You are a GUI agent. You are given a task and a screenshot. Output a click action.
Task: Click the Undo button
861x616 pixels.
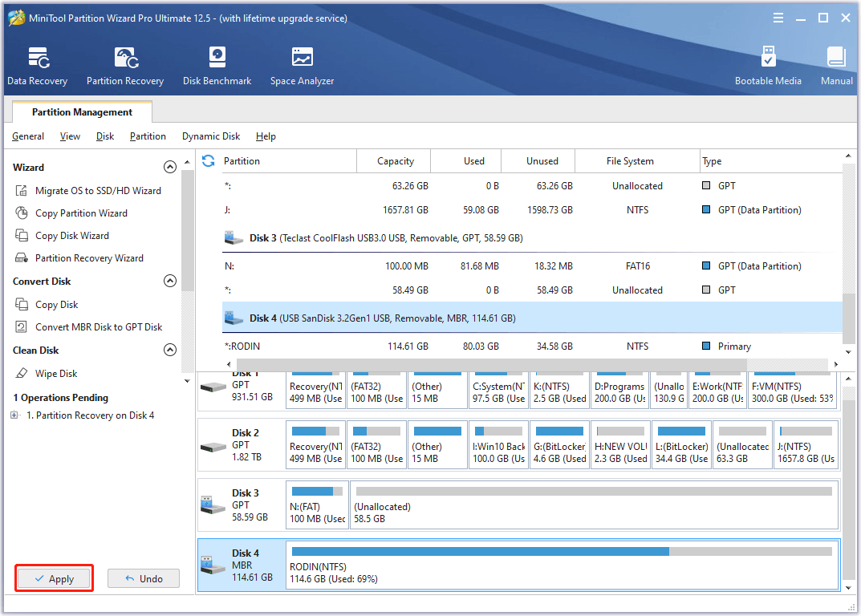click(x=144, y=578)
